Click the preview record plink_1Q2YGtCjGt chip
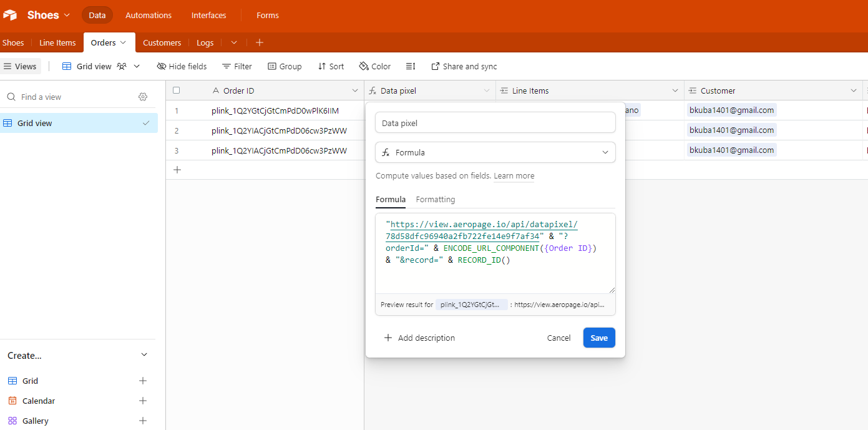The image size is (868, 430). 471,305
